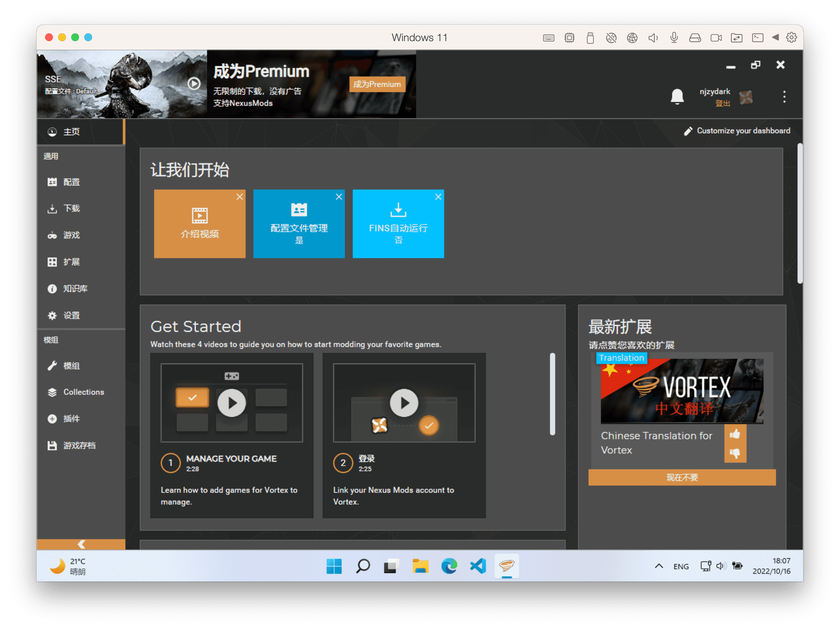Open File Explorer from the taskbar
This screenshot has height=630, width=840.
(x=420, y=566)
